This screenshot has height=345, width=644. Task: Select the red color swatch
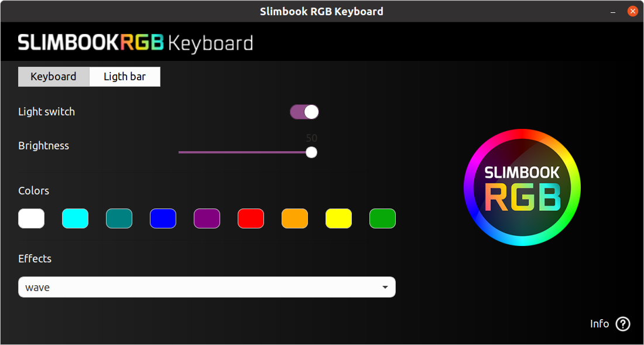click(x=251, y=218)
